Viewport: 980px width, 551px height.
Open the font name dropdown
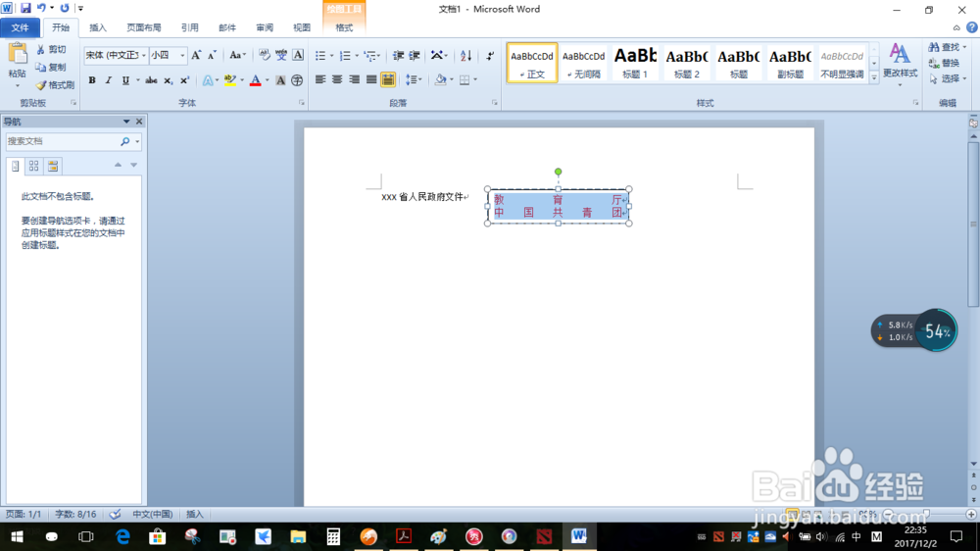click(144, 55)
